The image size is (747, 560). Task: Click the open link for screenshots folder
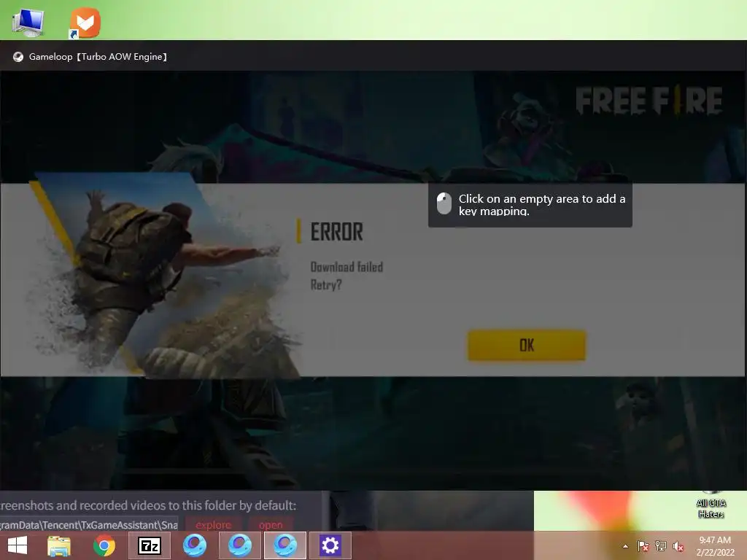(x=271, y=525)
